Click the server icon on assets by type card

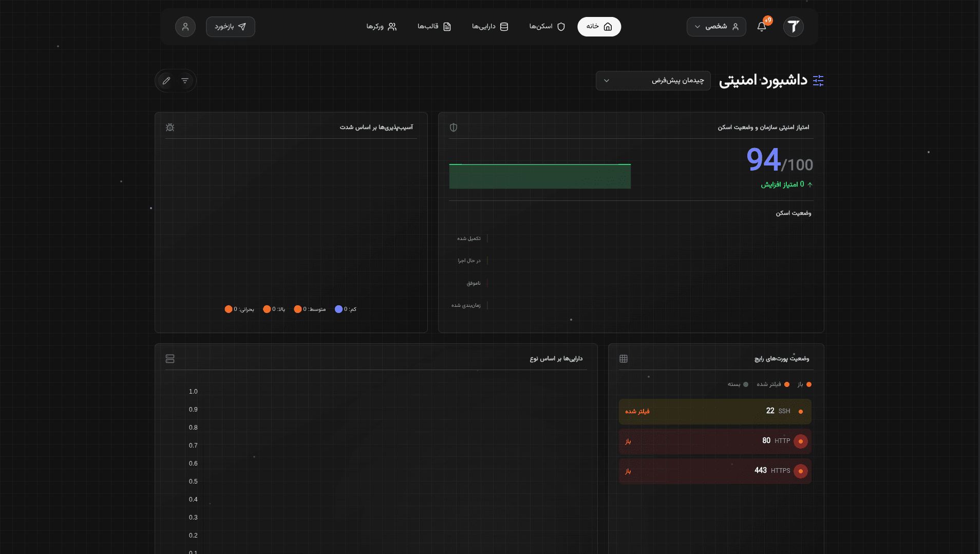pos(170,359)
